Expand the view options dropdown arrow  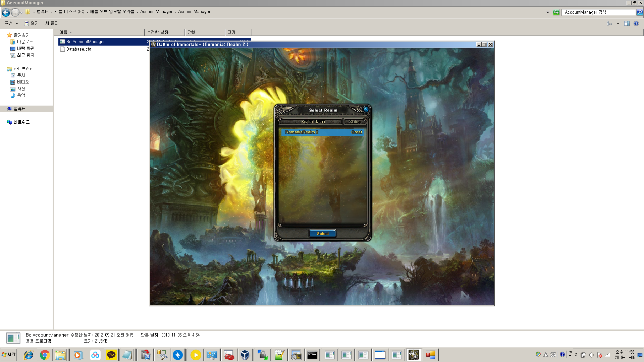[x=618, y=23]
